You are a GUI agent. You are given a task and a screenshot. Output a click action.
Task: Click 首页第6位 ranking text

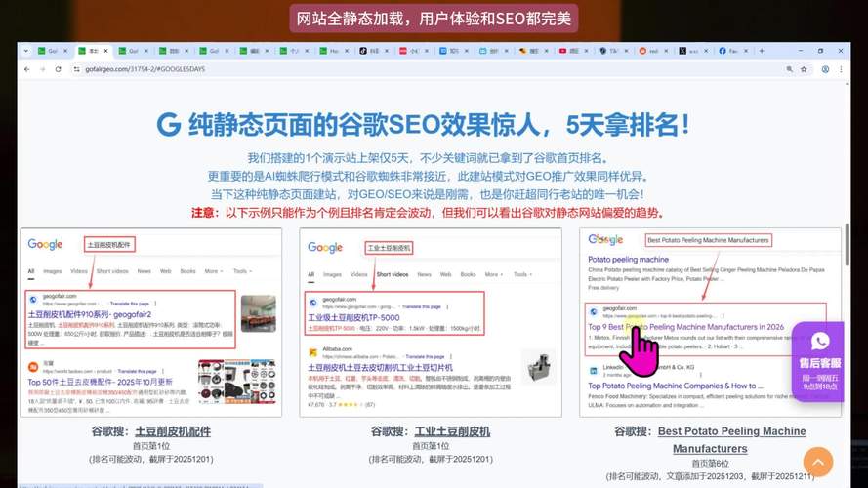(x=710, y=463)
